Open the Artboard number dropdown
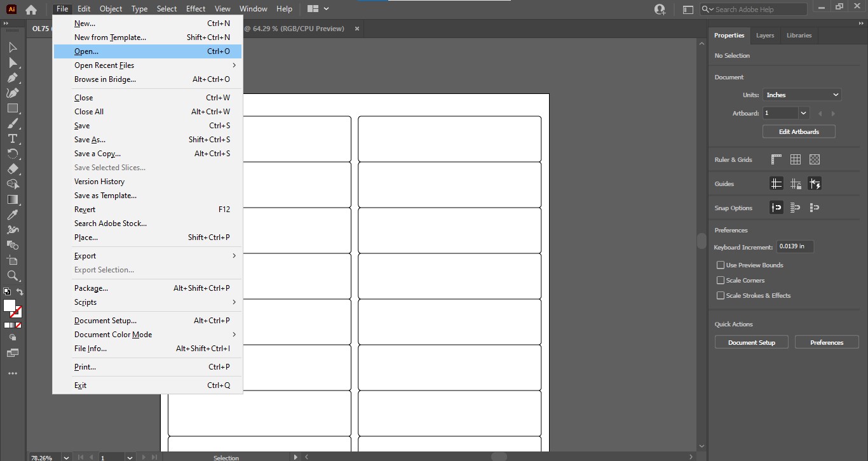 pyautogui.click(x=804, y=113)
